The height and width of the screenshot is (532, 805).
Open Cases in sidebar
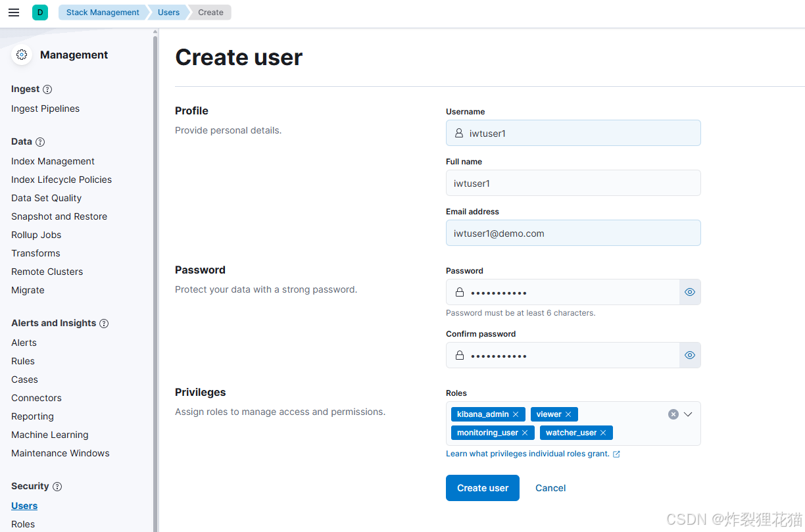coord(24,379)
